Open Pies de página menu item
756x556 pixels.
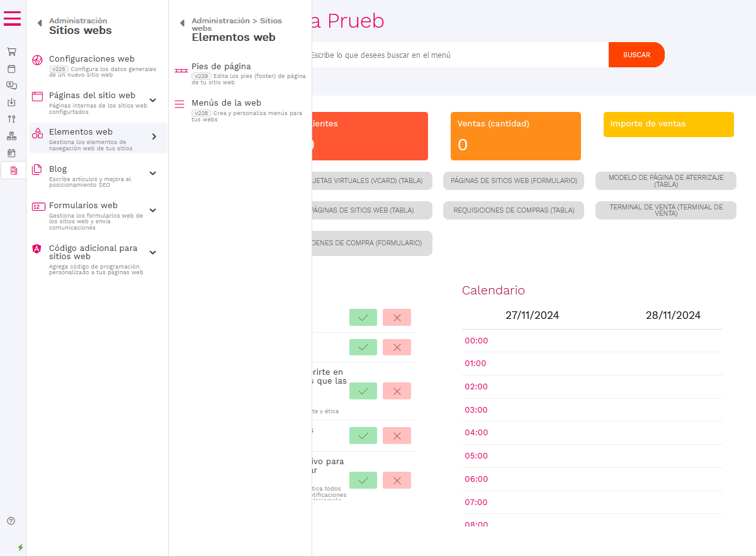pos(221,67)
